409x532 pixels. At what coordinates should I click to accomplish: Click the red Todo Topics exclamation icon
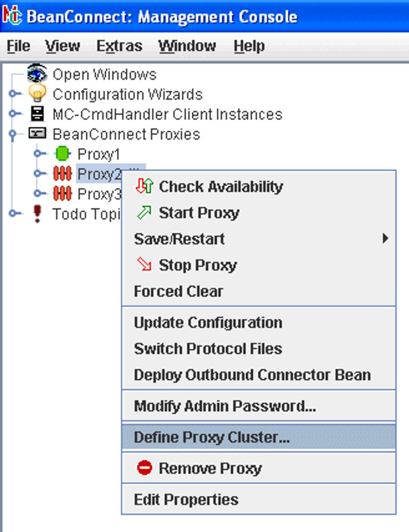tap(37, 214)
